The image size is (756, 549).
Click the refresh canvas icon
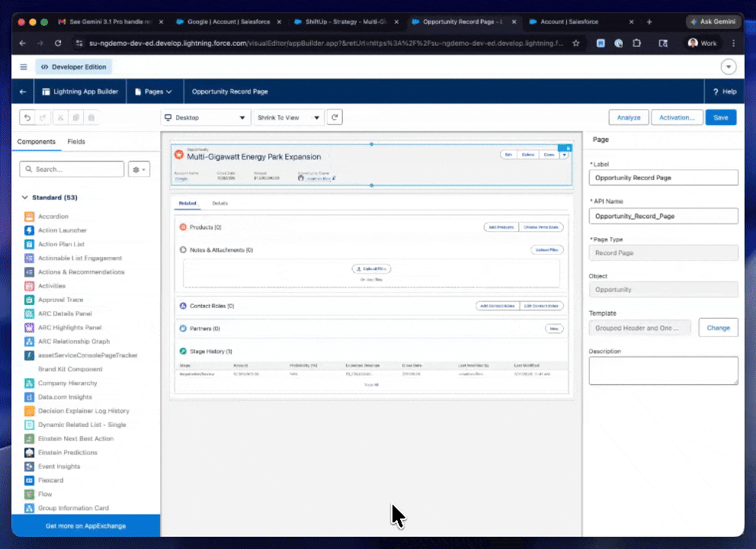pyautogui.click(x=335, y=117)
